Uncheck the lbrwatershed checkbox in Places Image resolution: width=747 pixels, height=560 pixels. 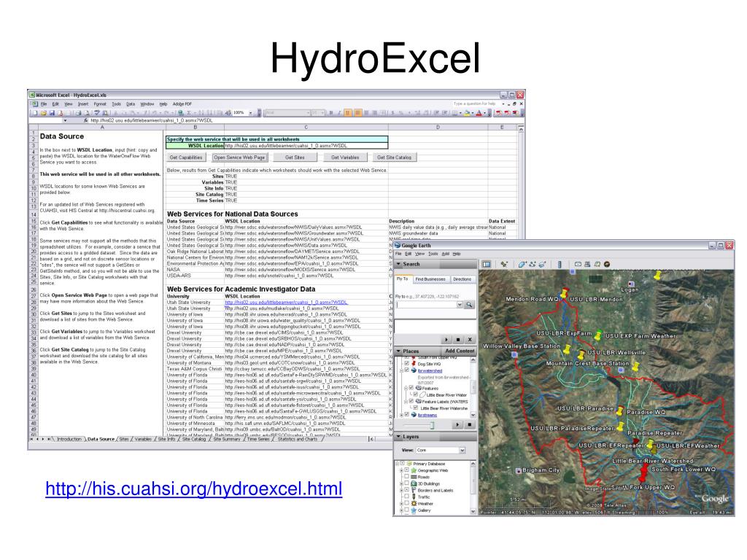(407, 370)
